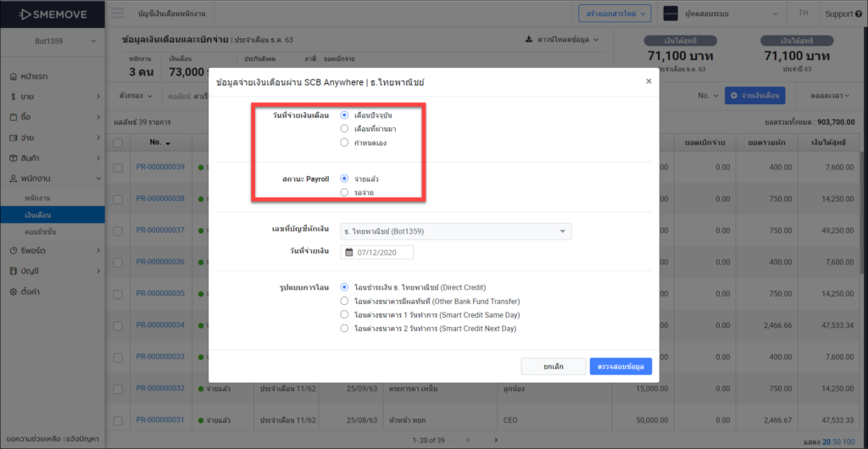Close the SCB Anywhere dialog with X
The image size is (868, 449).
[648, 81]
